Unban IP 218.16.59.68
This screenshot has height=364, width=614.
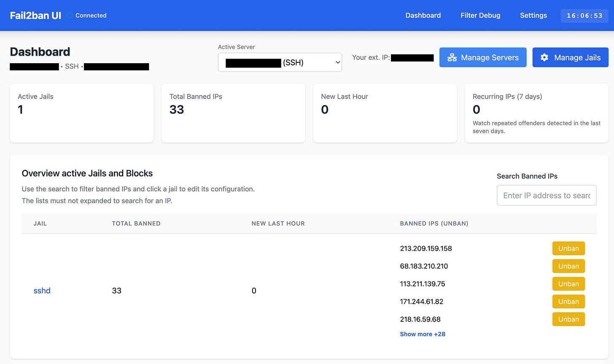[x=568, y=319]
